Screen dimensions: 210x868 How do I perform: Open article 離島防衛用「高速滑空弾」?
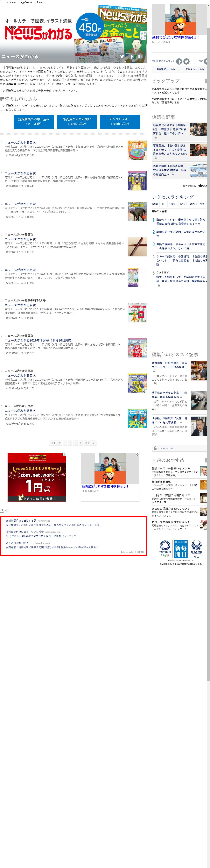click(170, 171)
